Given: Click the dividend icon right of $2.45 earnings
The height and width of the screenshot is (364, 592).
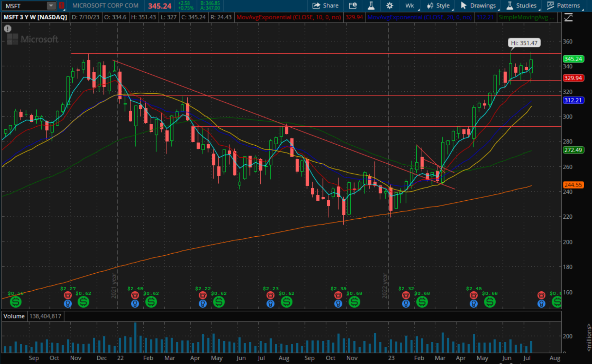Looking at the screenshot, I should point(490,302).
